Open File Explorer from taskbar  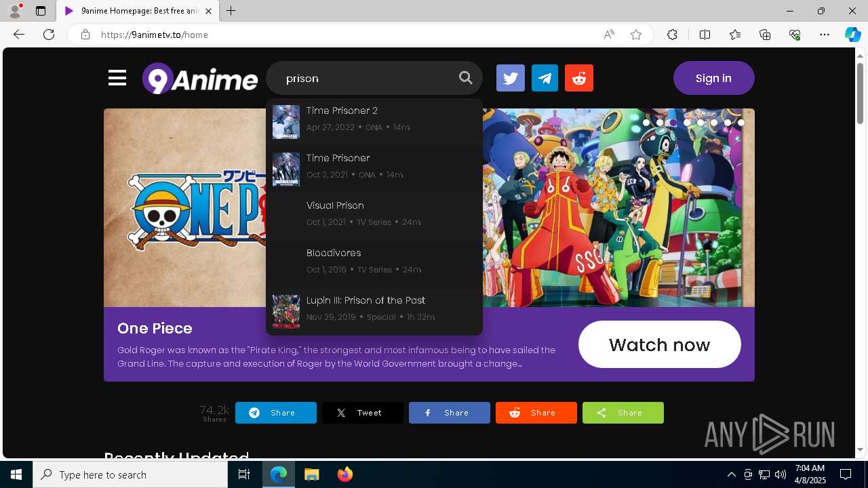(311, 474)
